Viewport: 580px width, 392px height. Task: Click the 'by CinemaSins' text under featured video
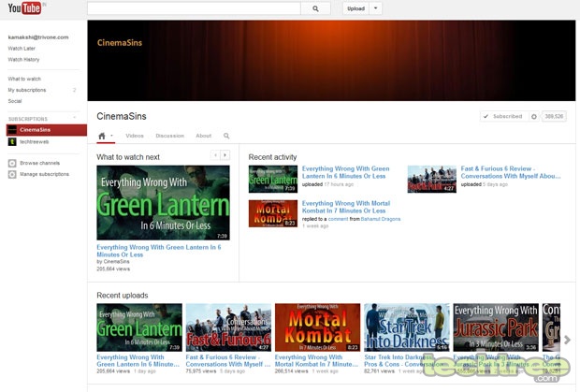pos(113,261)
